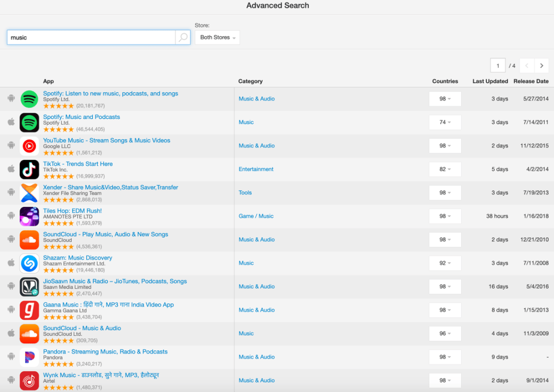Click the Tiles Hop app icon
This screenshot has width=554, height=392.
point(29,216)
